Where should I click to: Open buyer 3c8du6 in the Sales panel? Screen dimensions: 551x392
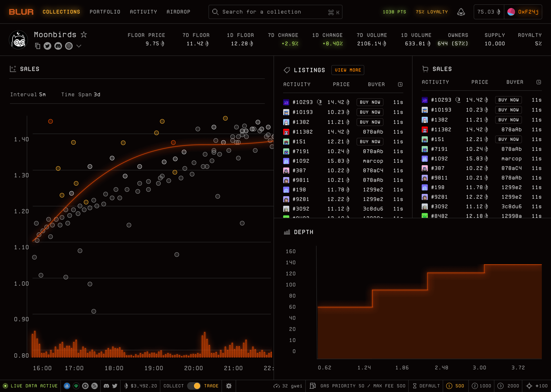(x=511, y=206)
